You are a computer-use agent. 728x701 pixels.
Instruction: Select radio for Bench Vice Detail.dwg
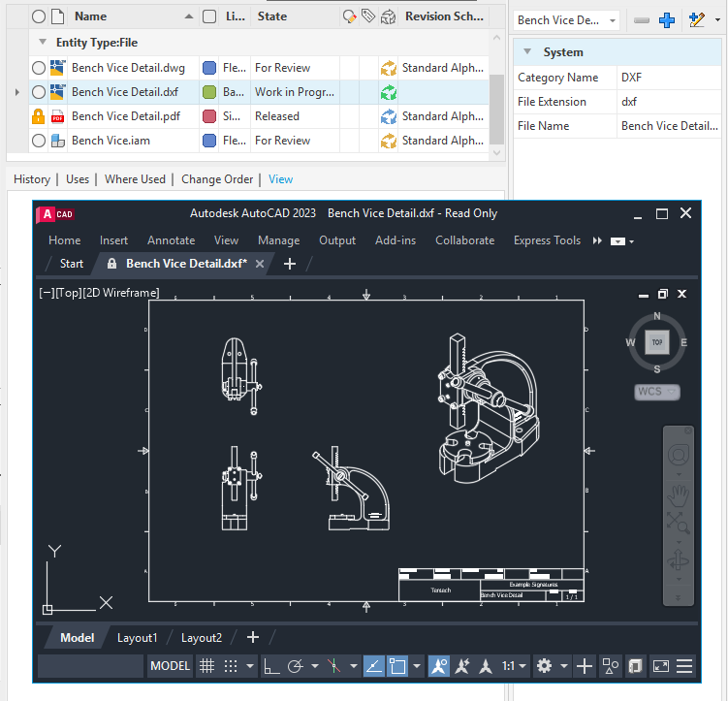click(39, 68)
